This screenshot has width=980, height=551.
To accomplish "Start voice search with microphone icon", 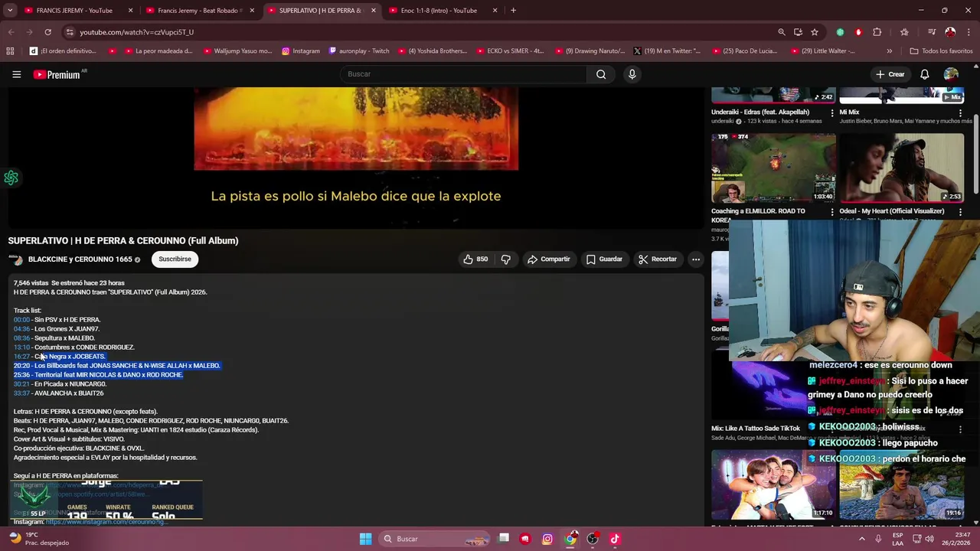I will point(632,74).
